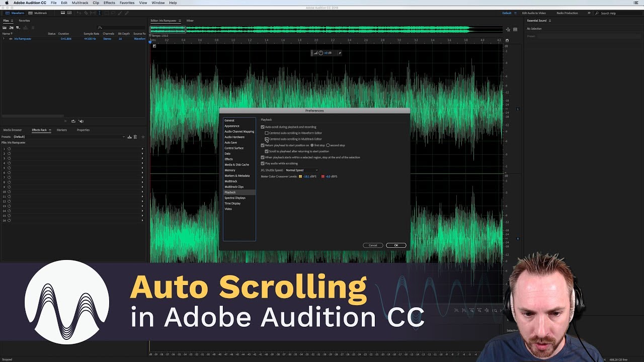Enable Centered auto-scrolling in Waveform Editor
This screenshot has width=644, height=362.
tap(267, 133)
